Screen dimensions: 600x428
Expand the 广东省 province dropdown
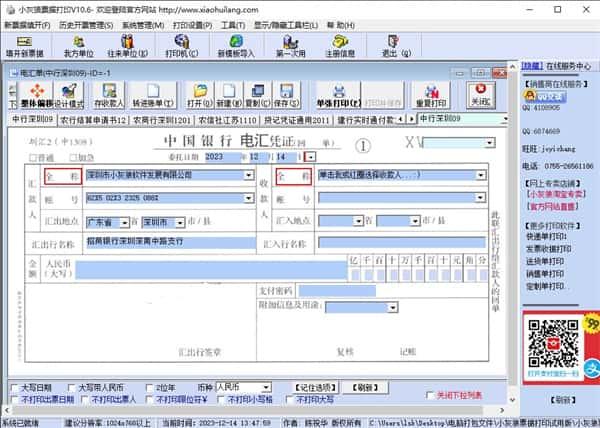tap(132, 222)
